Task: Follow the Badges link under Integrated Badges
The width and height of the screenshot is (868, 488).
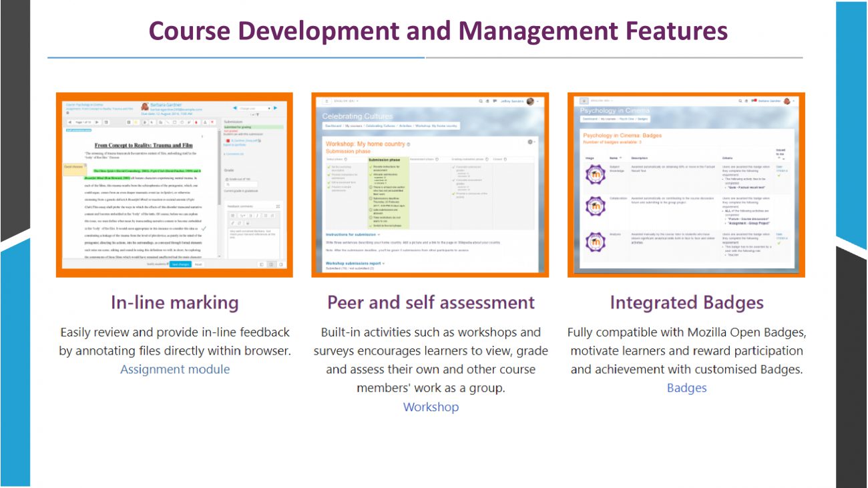Action: click(x=686, y=388)
